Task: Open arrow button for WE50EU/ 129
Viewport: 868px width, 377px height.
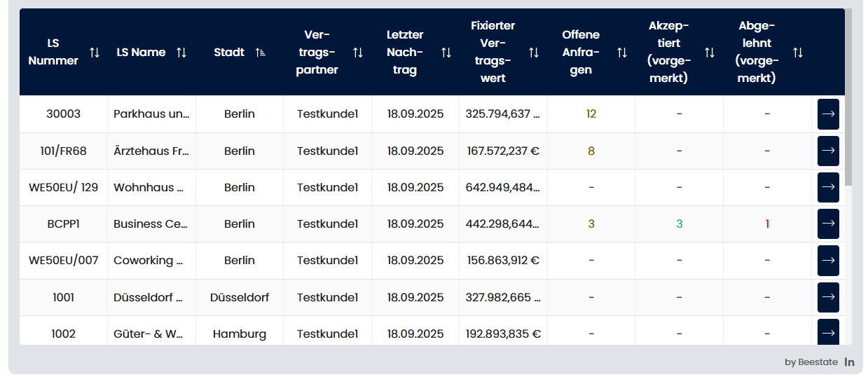Action: (x=828, y=187)
